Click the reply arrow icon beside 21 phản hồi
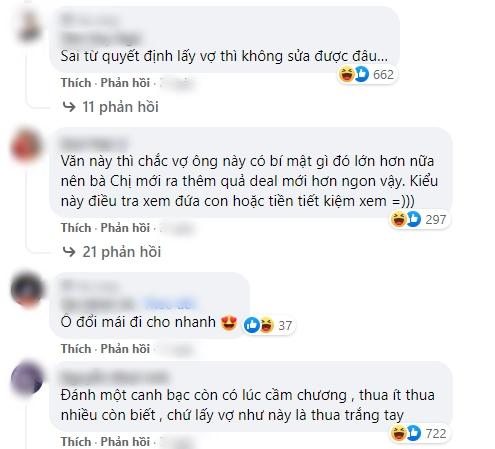The image size is (495, 449). [69, 252]
